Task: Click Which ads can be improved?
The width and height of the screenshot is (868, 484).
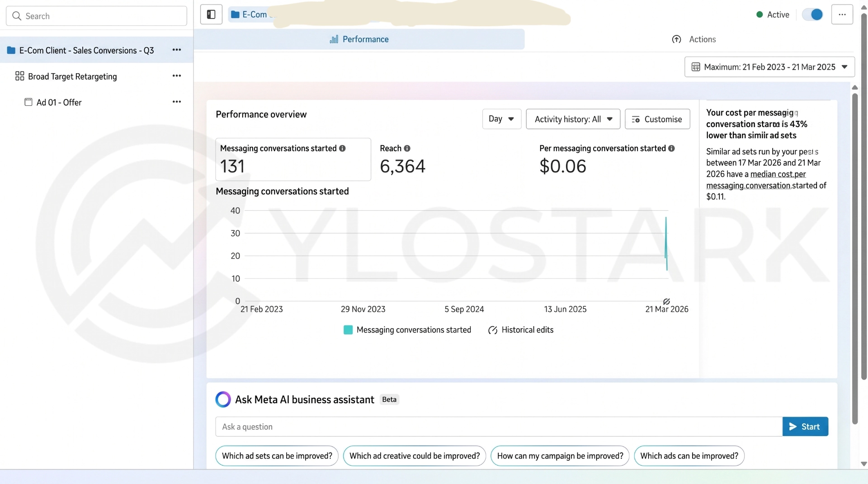Action: [689, 456]
